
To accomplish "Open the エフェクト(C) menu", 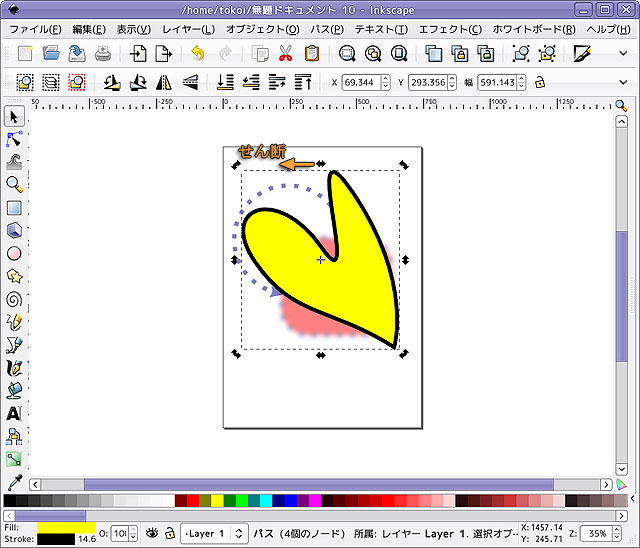I will tap(449, 29).
